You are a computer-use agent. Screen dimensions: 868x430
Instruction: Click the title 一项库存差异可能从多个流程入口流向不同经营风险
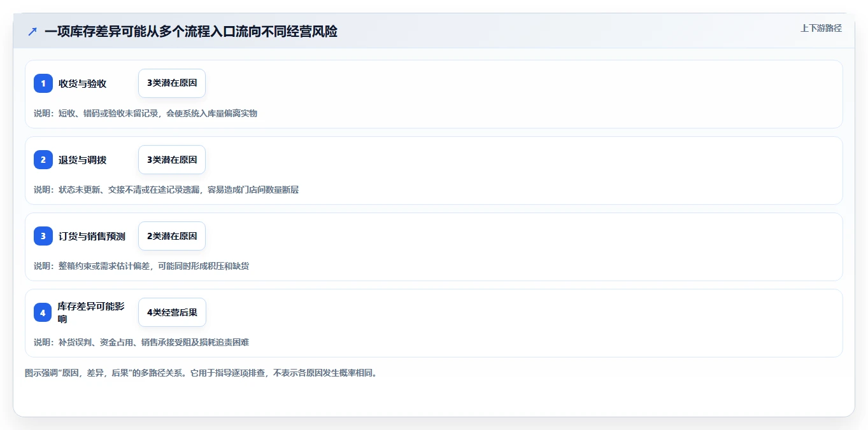click(x=191, y=32)
